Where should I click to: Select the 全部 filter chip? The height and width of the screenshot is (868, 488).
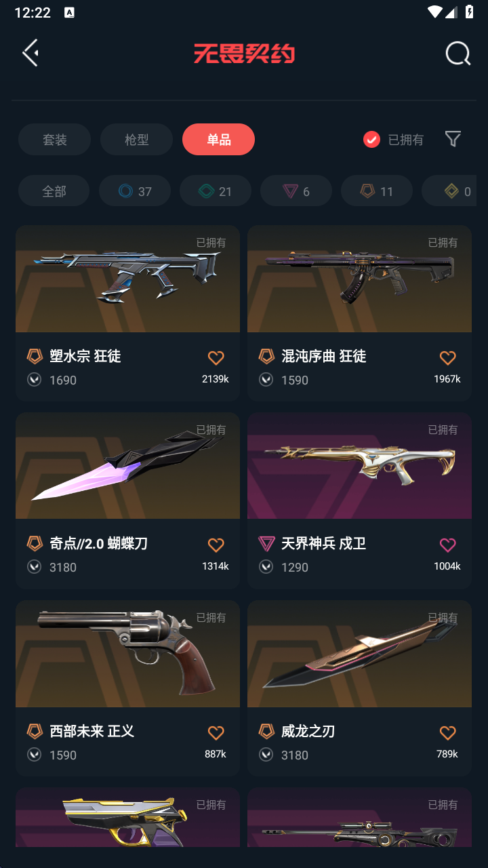coord(54,191)
